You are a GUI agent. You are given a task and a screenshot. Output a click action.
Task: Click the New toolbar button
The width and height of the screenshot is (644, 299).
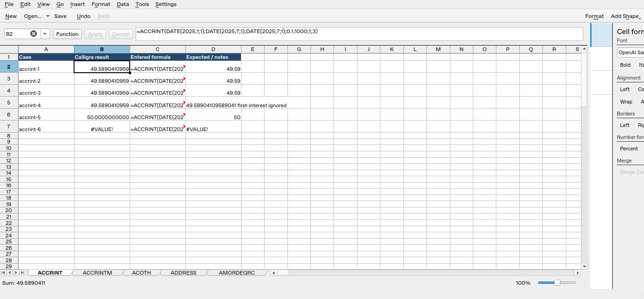pos(11,16)
